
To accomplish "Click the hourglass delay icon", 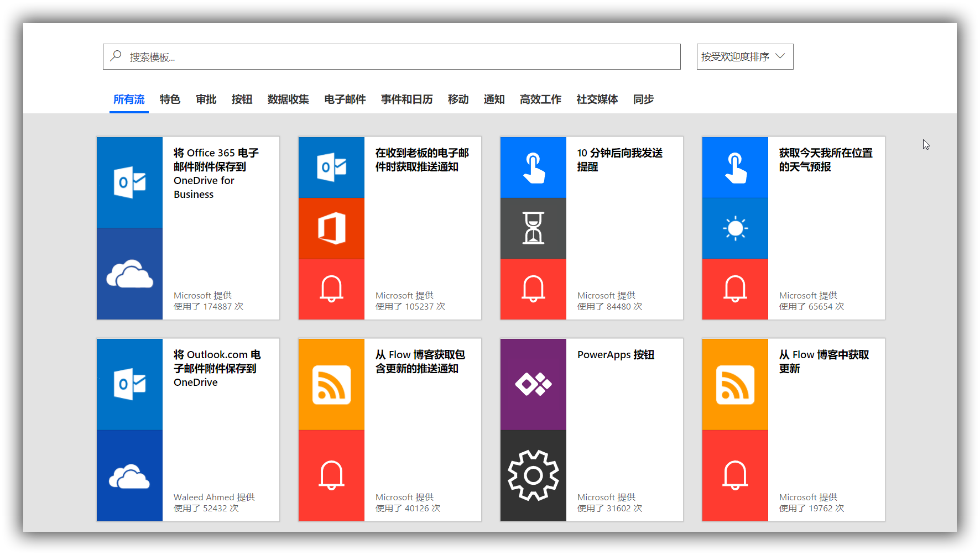I will pos(533,228).
